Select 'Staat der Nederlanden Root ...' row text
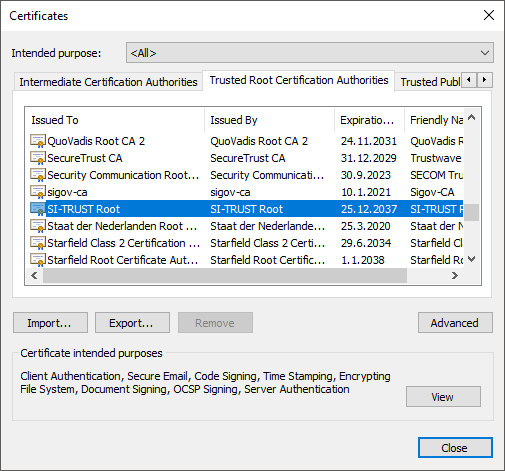Screen dimensions: 505x471 point(122,226)
